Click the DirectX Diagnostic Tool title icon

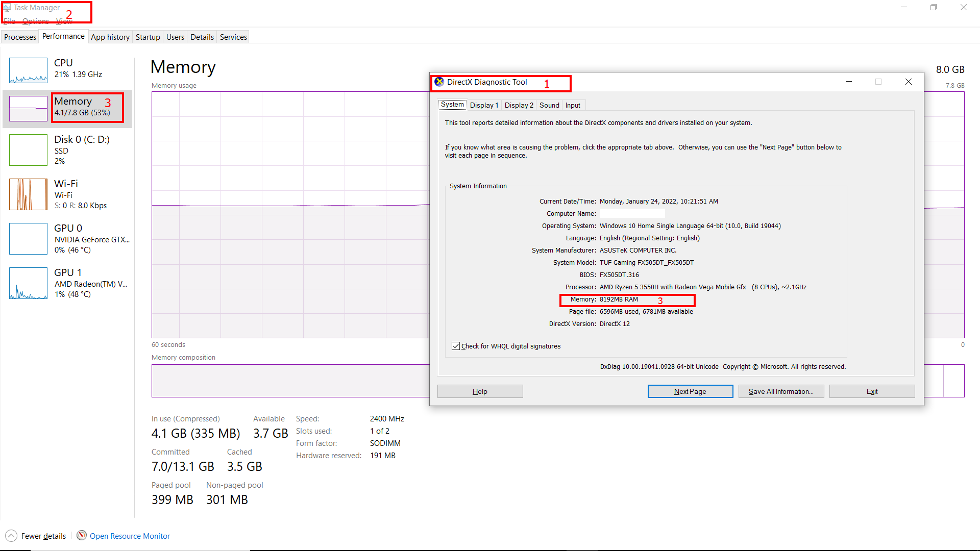pyautogui.click(x=439, y=82)
